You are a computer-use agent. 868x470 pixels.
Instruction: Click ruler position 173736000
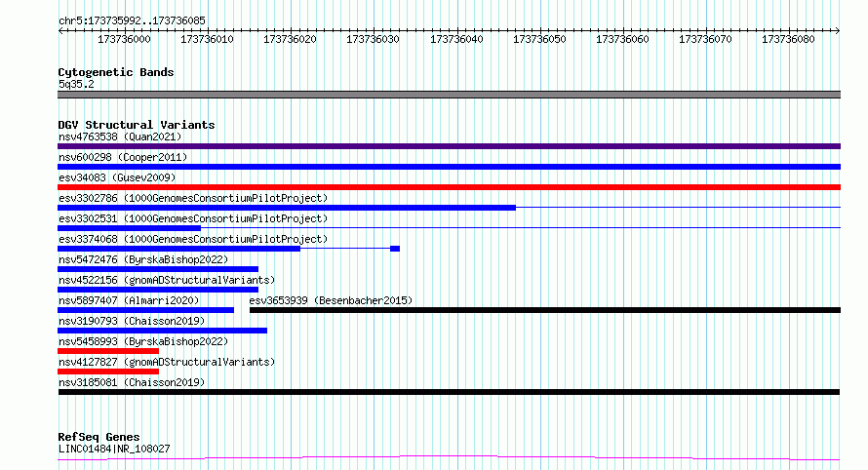click(x=124, y=39)
